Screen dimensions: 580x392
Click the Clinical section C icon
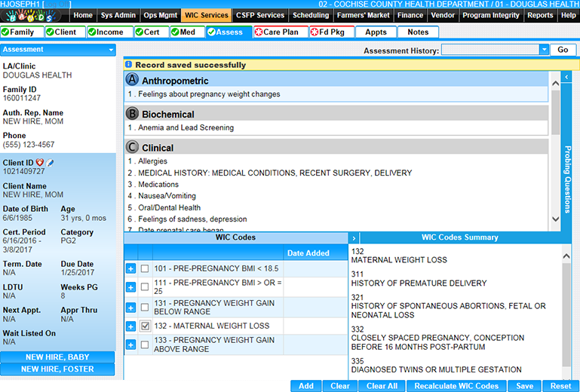[133, 147]
